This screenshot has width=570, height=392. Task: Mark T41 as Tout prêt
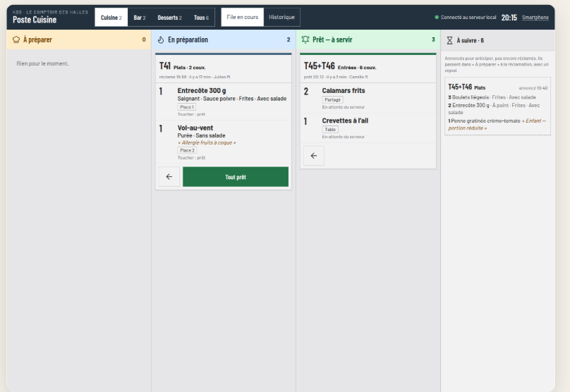pos(236,177)
